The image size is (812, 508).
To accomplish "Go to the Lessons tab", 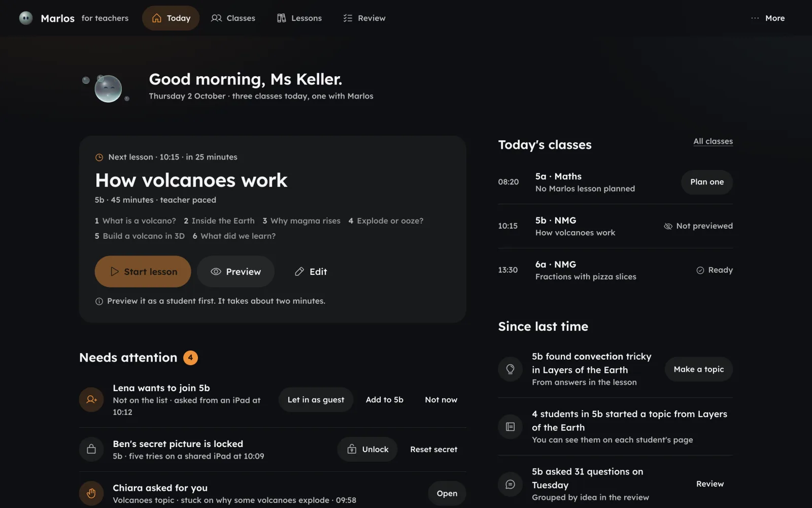I will [299, 18].
